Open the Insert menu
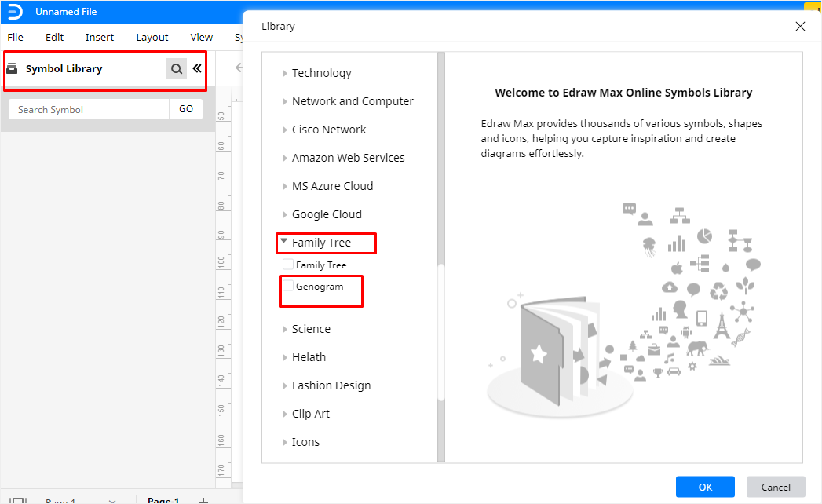Screen dimensions: 822x504 100,37
